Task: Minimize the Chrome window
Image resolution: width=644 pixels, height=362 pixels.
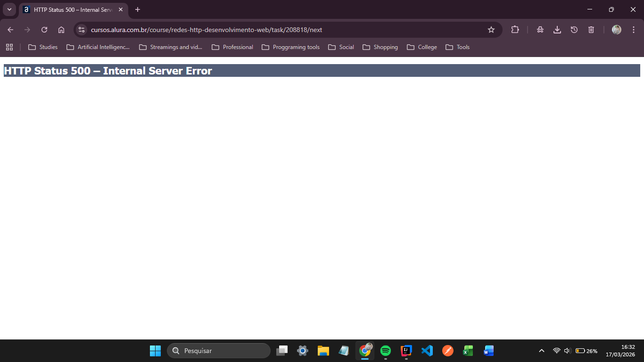Action: tap(590, 9)
